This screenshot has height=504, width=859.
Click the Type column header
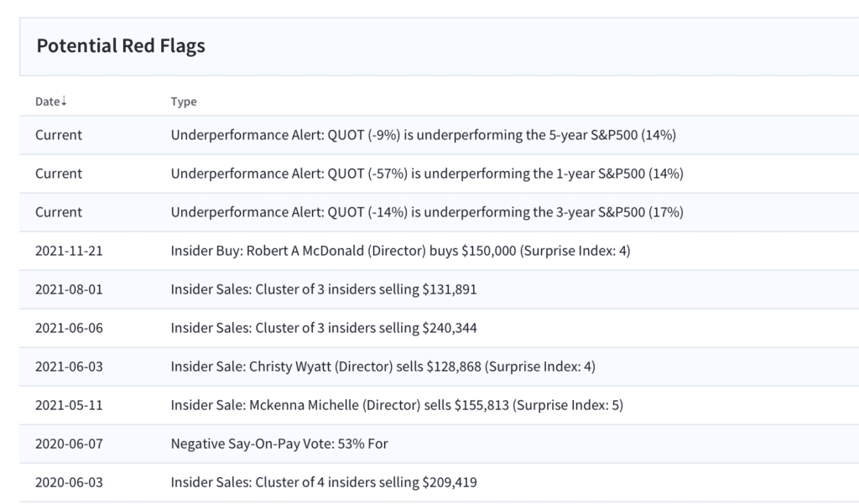(x=184, y=101)
